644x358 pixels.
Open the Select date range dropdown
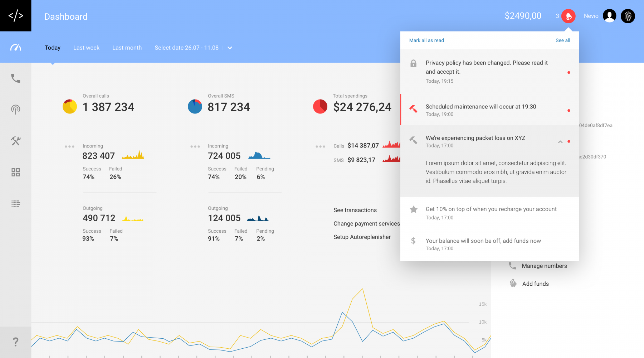[230, 48]
